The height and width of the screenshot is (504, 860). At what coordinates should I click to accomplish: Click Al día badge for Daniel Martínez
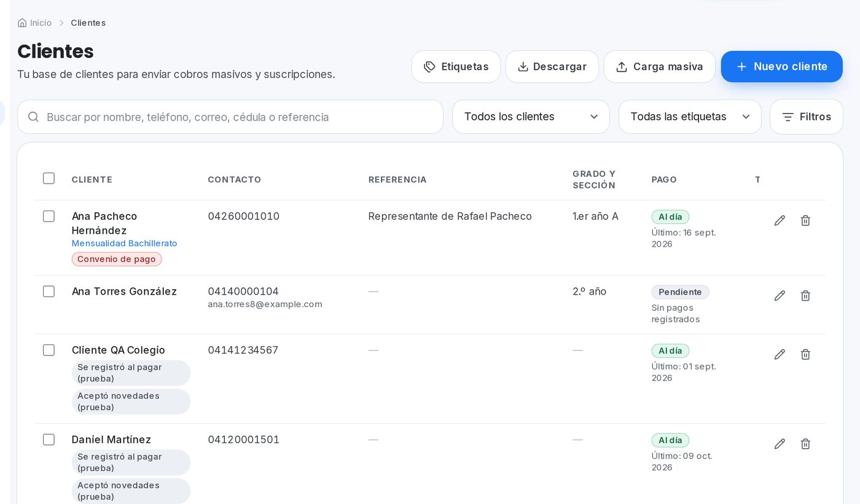670,440
